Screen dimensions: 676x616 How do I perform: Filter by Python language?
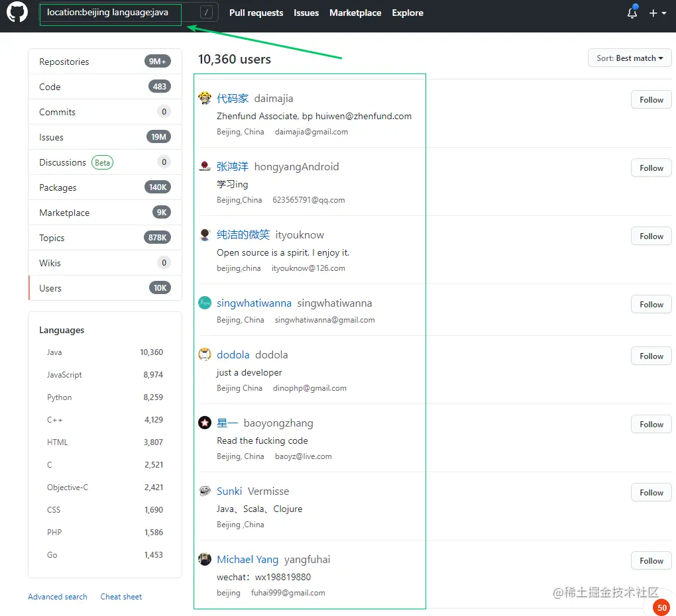[105, 397]
